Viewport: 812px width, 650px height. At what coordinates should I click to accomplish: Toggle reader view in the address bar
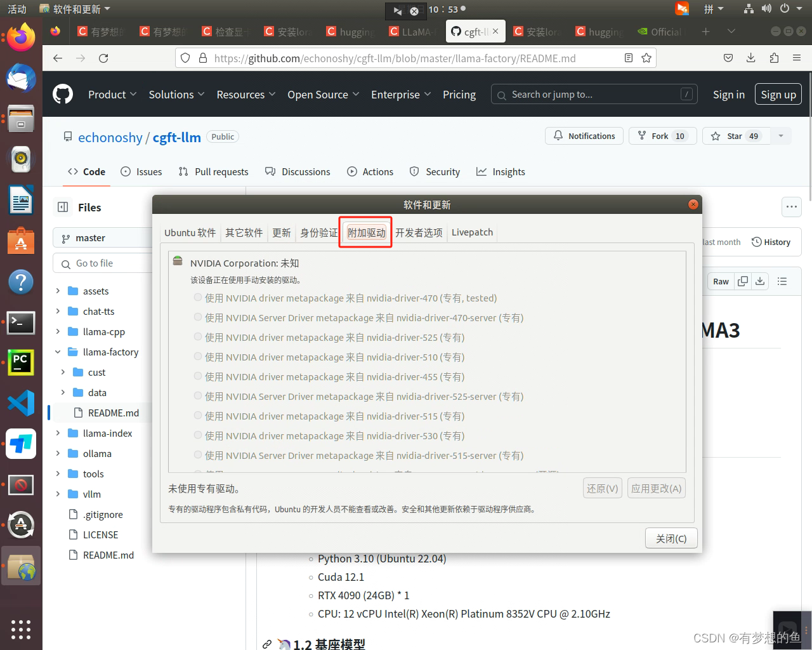tap(628, 58)
